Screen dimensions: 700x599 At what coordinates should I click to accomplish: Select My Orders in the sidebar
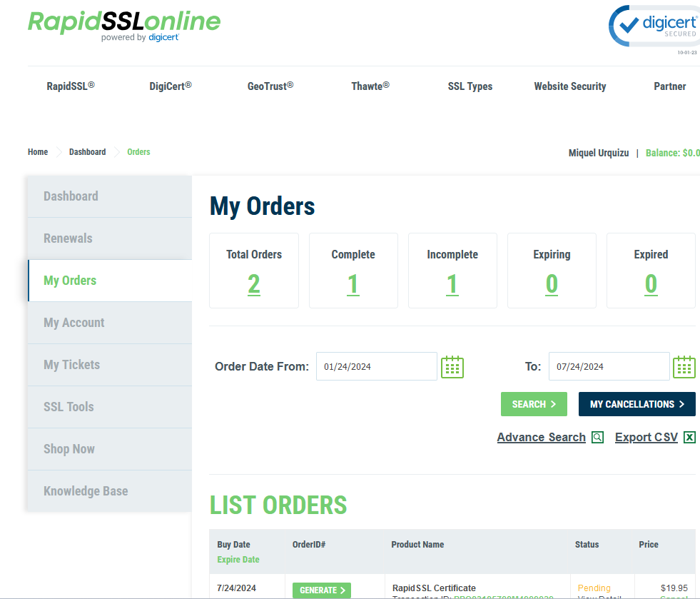(110, 281)
